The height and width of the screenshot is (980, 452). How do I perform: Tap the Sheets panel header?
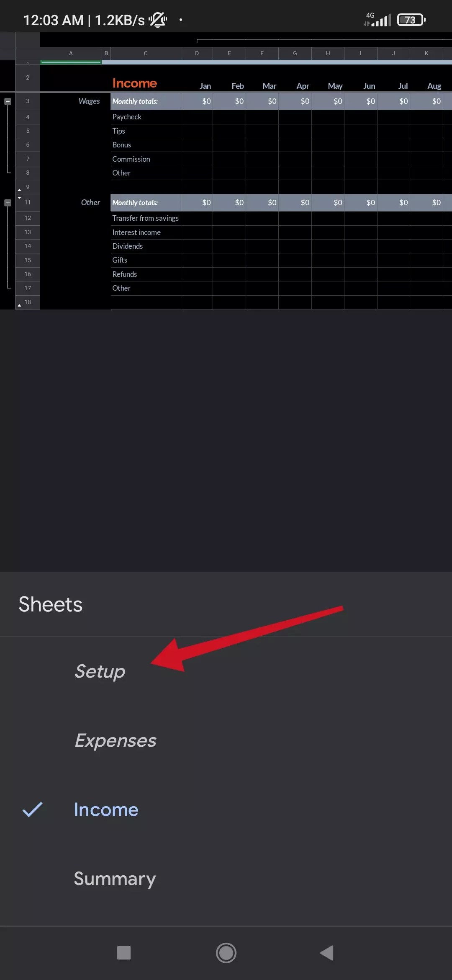click(50, 603)
